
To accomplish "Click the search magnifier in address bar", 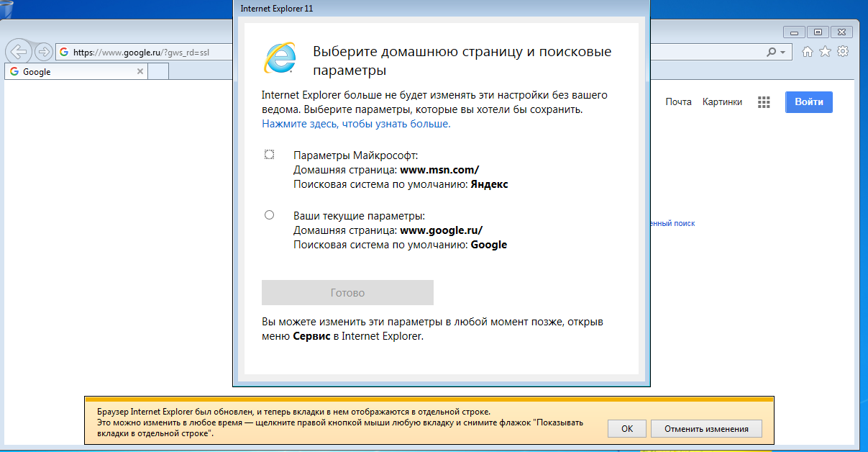I will 772,52.
